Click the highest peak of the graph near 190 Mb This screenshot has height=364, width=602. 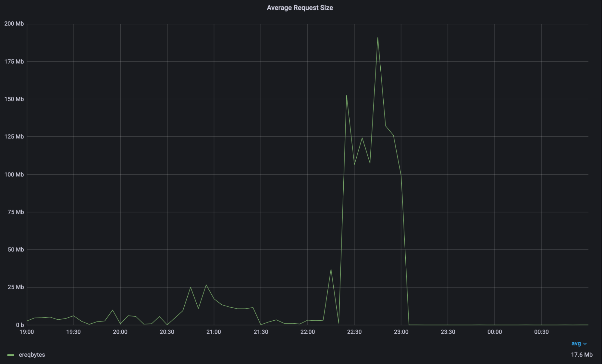click(x=378, y=38)
